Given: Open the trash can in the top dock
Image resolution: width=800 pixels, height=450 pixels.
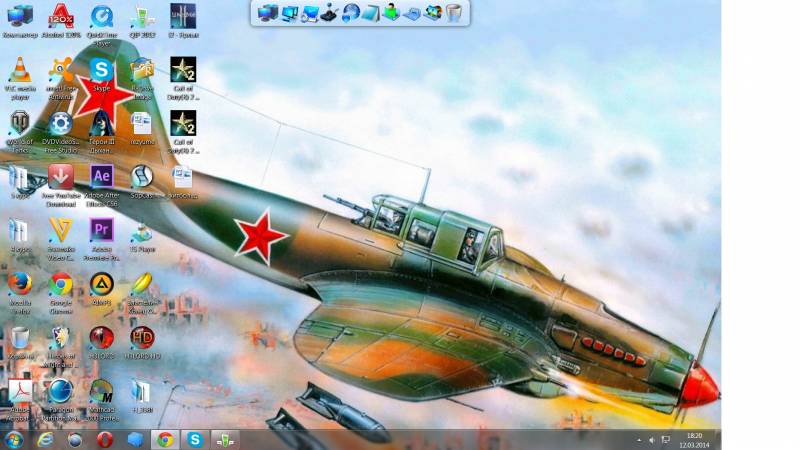Looking at the screenshot, I should [x=454, y=13].
